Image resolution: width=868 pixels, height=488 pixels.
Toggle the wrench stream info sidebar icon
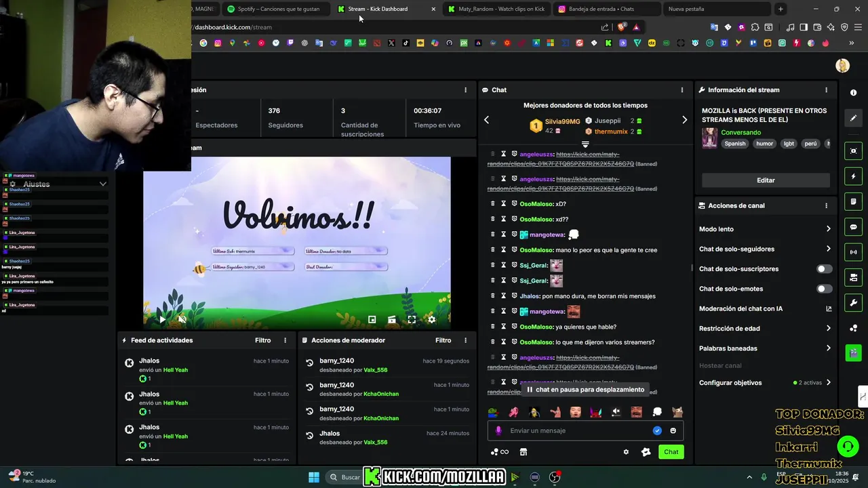pyautogui.click(x=853, y=302)
